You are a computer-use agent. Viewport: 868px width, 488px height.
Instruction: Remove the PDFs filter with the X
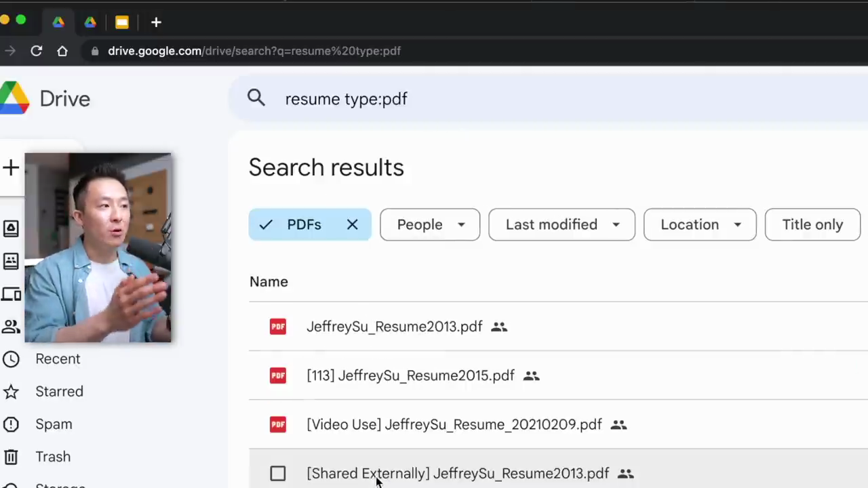[352, 224]
